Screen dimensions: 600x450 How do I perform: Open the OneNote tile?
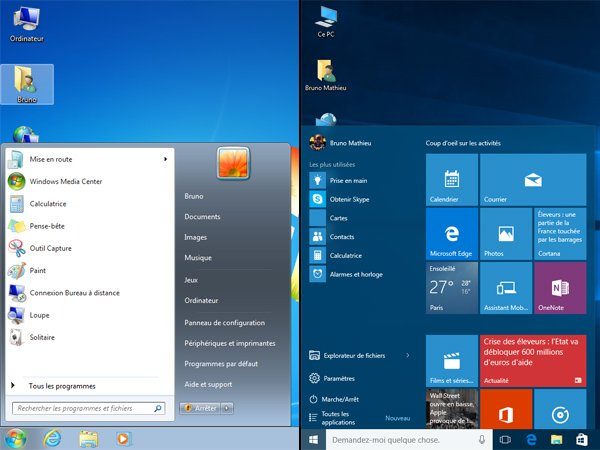560,288
